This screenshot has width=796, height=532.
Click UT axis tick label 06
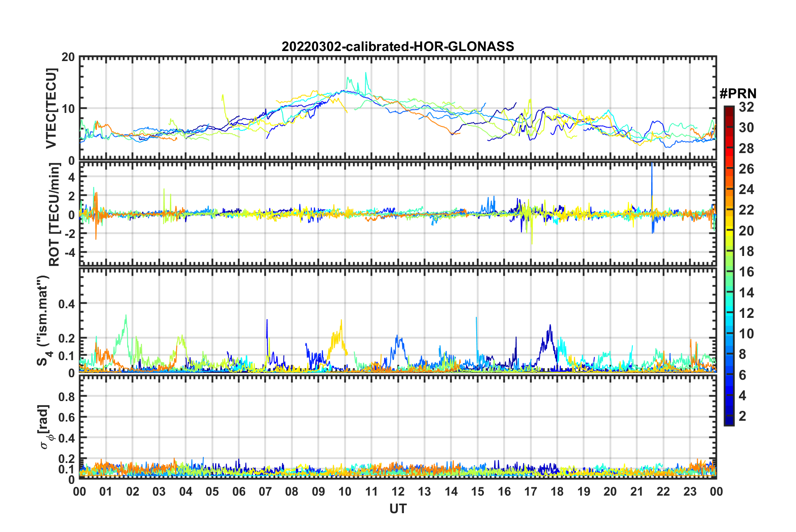click(239, 491)
